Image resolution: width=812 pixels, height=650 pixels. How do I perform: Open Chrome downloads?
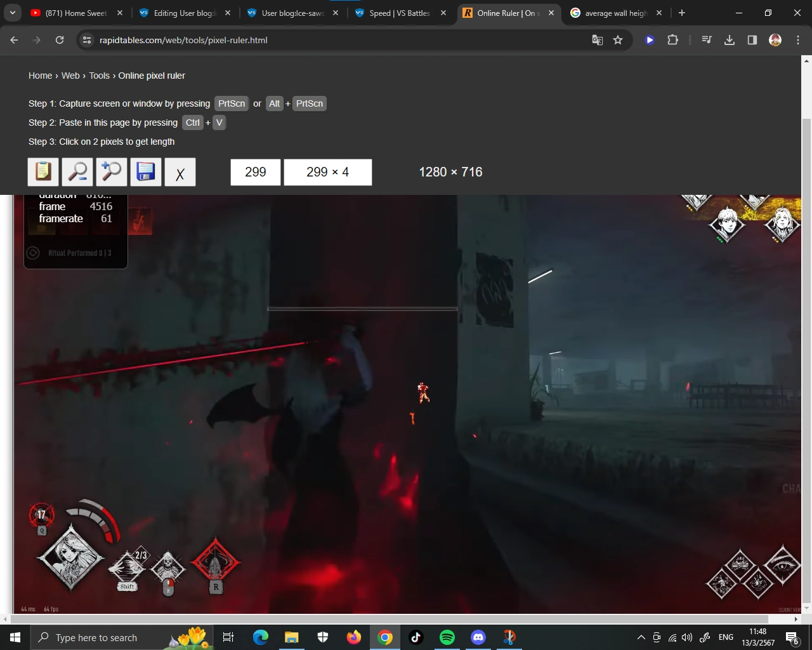tap(730, 40)
